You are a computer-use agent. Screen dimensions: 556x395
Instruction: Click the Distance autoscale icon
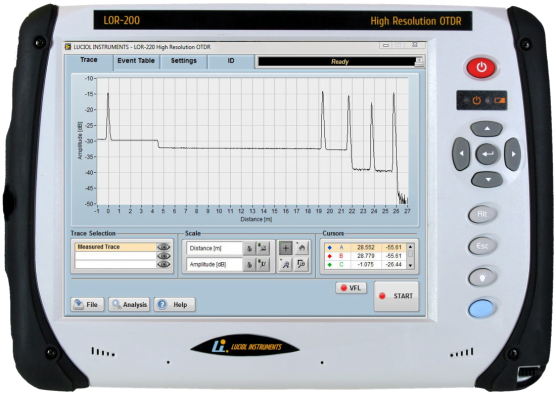tap(263, 248)
